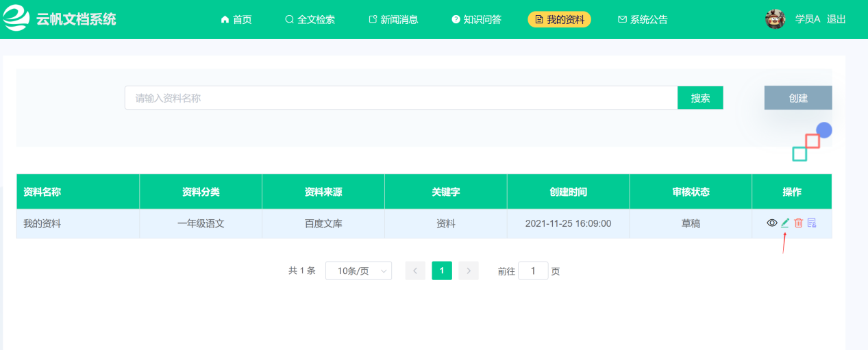Click the 云帆文档系统 logo icon

click(16, 18)
